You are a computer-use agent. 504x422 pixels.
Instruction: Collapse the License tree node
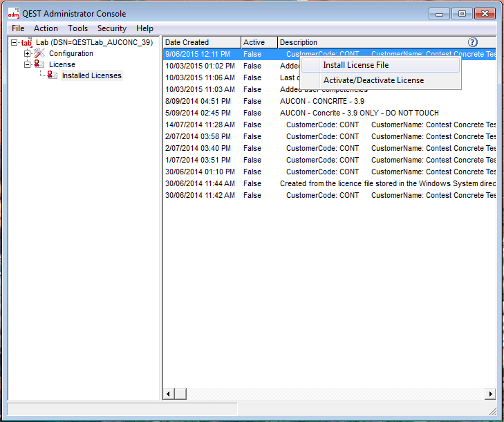pyautogui.click(x=28, y=64)
